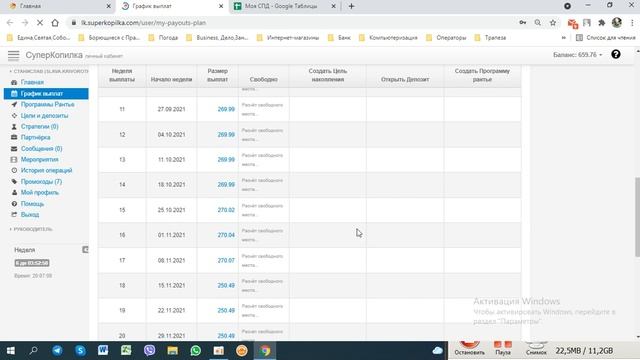The width and height of the screenshot is (640, 360).
Task: Click payout amount 270.02 for week 15
Action: [x=226, y=210]
